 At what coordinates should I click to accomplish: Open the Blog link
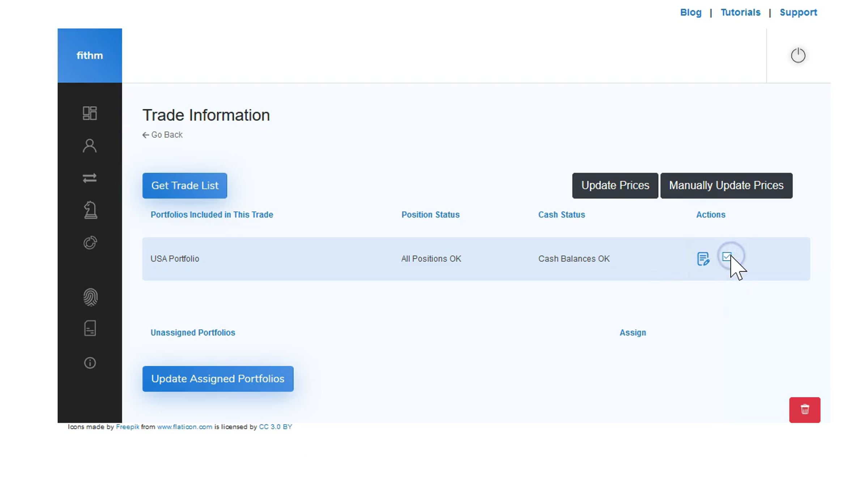690,12
